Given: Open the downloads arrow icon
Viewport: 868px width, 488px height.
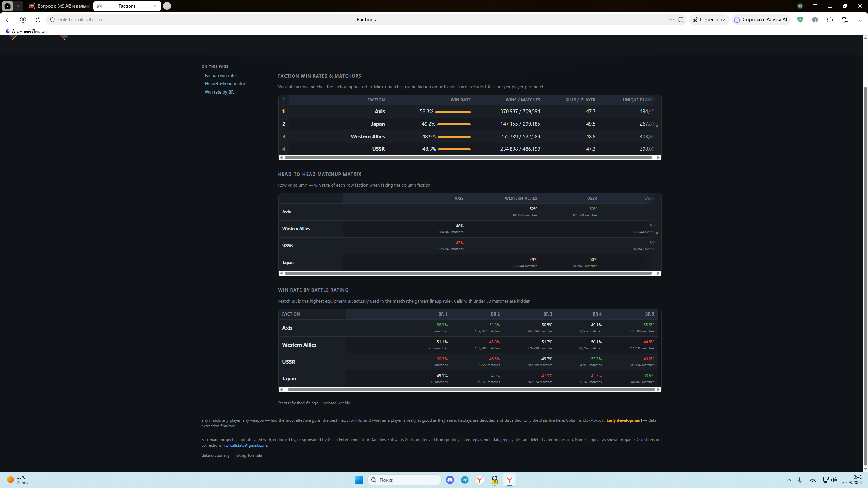Looking at the screenshot, I should 860,20.
